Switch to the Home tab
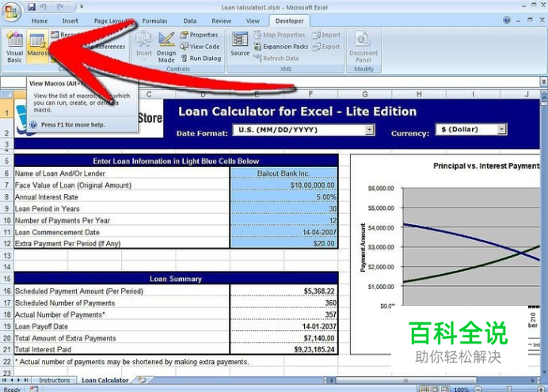 [40, 21]
